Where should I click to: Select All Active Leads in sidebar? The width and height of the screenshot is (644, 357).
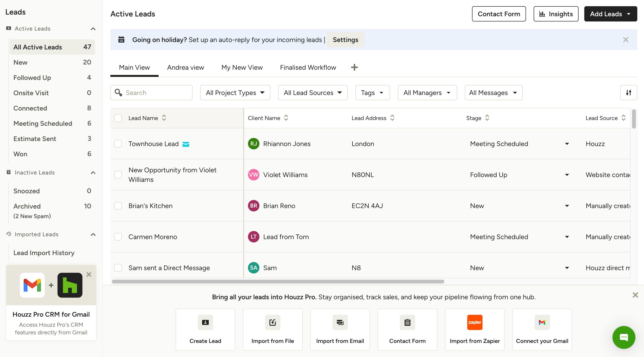(x=52, y=47)
